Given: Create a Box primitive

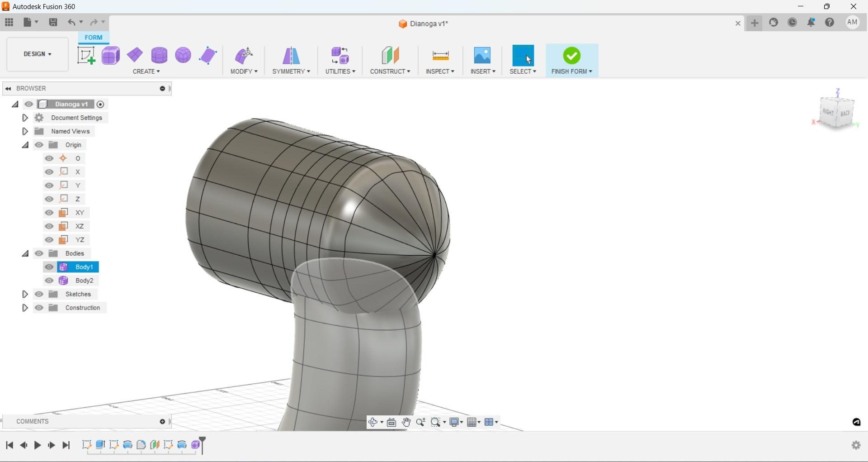Looking at the screenshot, I should [111, 55].
